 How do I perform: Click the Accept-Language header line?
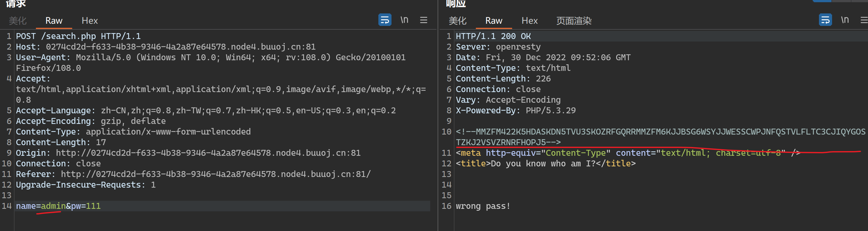[x=206, y=111]
